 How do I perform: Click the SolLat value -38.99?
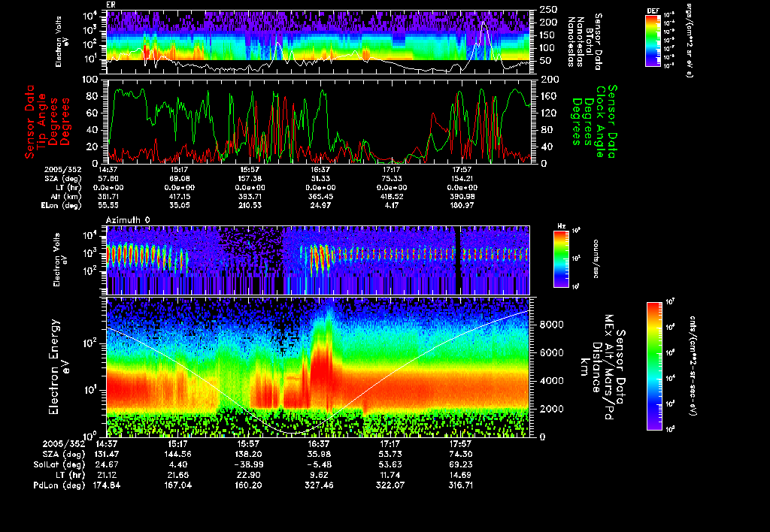coord(248,464)
